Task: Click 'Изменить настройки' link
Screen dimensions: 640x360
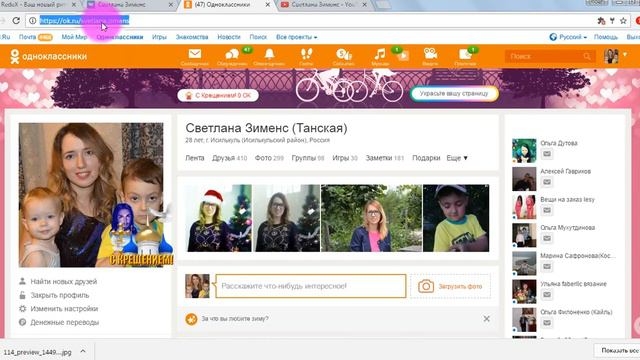Action: coord(64,309)
